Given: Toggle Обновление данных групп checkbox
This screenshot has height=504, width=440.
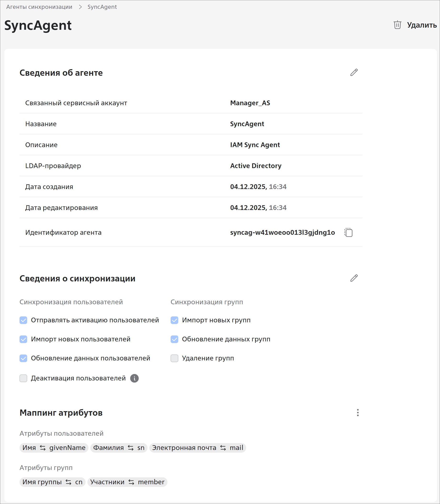Looking at the screenshot, I should tap(174, 339).
